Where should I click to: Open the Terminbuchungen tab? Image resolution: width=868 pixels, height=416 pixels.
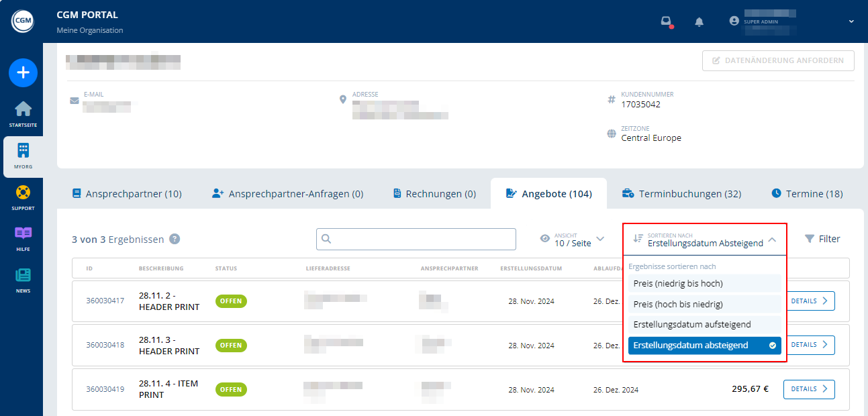[682, 193]
